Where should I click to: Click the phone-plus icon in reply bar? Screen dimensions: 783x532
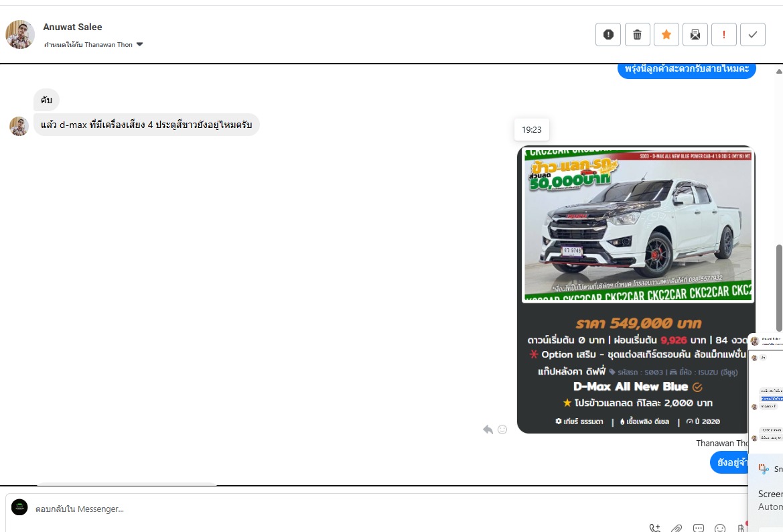pos(654,528)
